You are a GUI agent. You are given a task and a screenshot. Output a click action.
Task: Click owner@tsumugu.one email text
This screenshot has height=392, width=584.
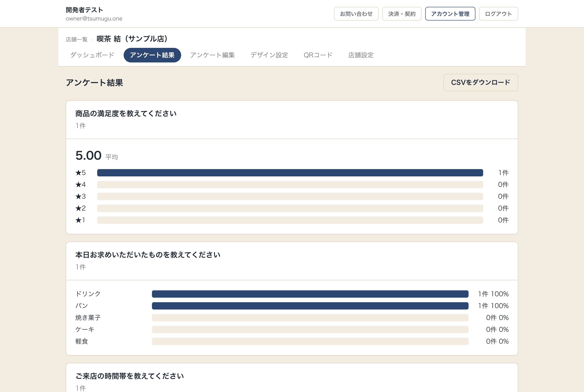coord(94,19)
